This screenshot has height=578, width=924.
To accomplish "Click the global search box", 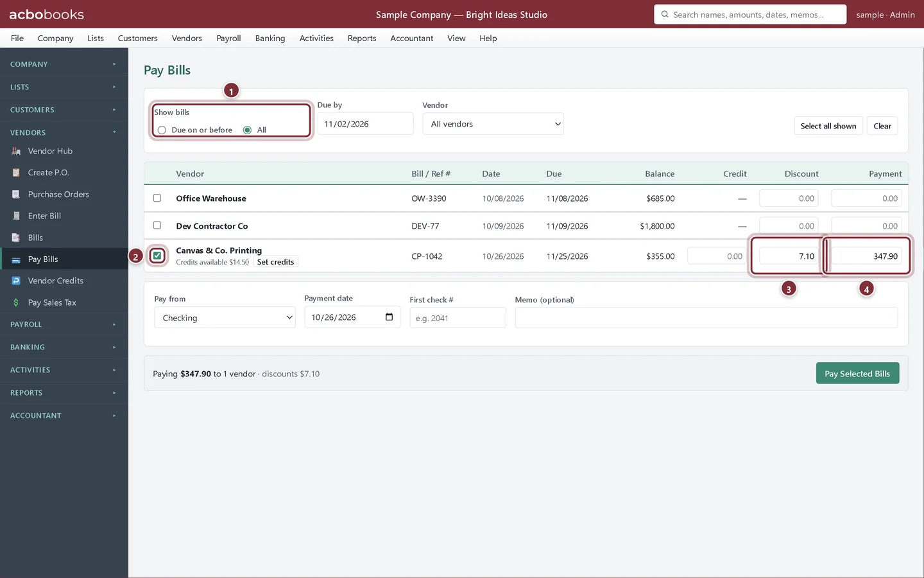I will (750, 14).
